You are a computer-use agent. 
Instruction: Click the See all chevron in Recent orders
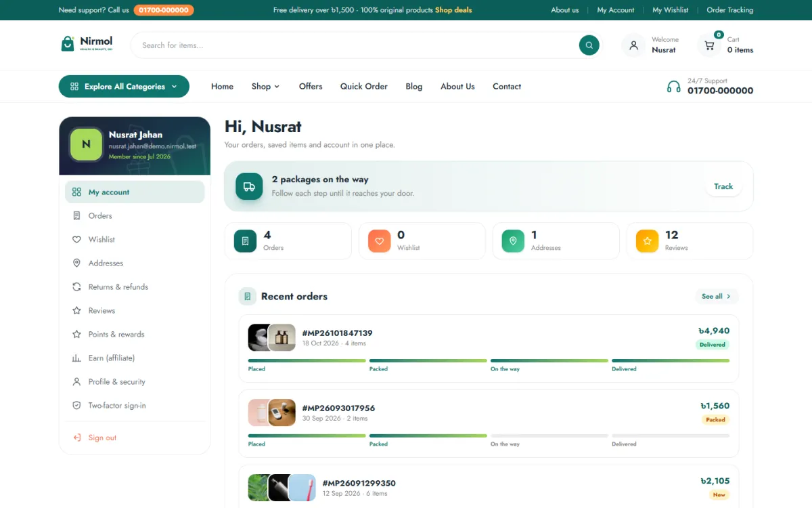pos(729,297)
